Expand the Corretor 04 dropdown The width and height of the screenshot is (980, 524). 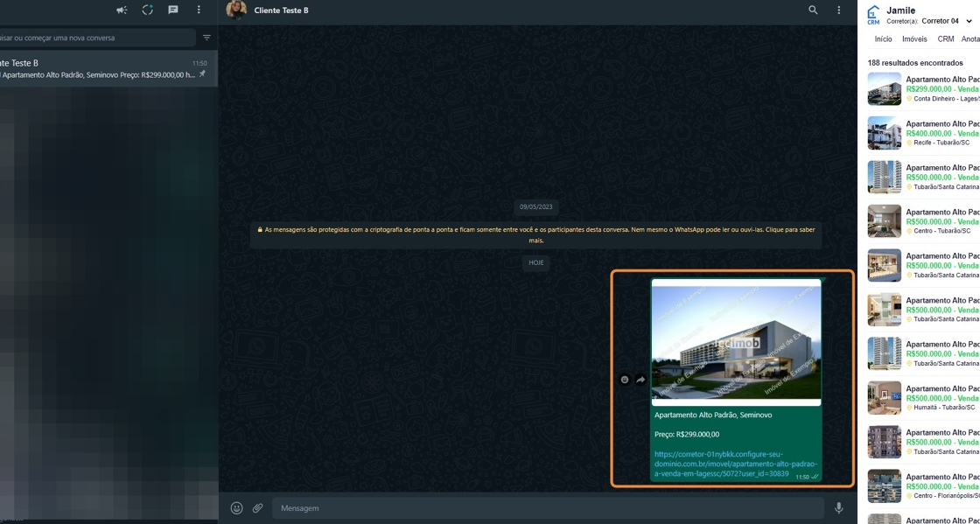(969, 21)
